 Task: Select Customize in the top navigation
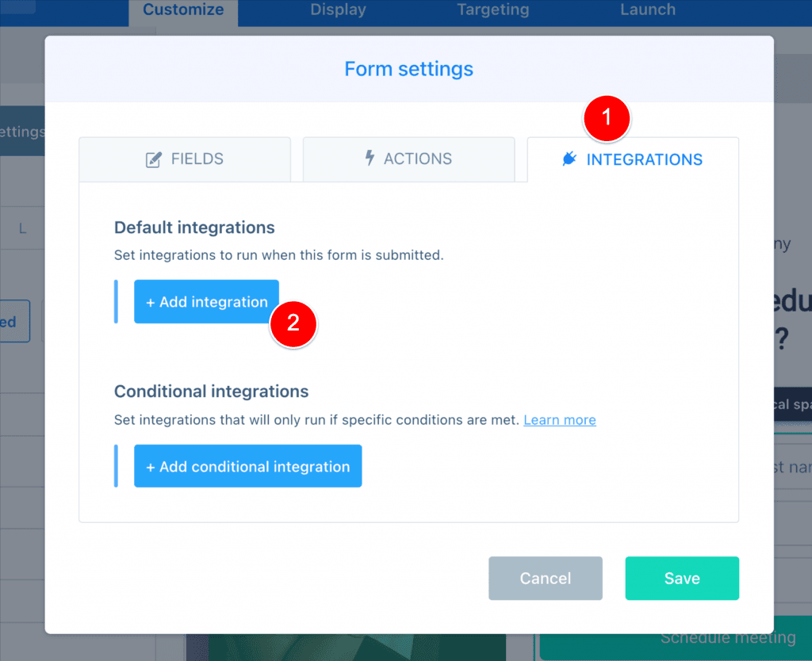coord(182,10)
